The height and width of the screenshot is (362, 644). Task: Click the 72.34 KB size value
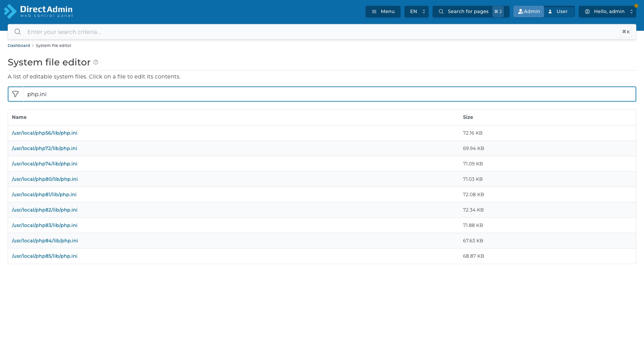(x=473, y=210)
